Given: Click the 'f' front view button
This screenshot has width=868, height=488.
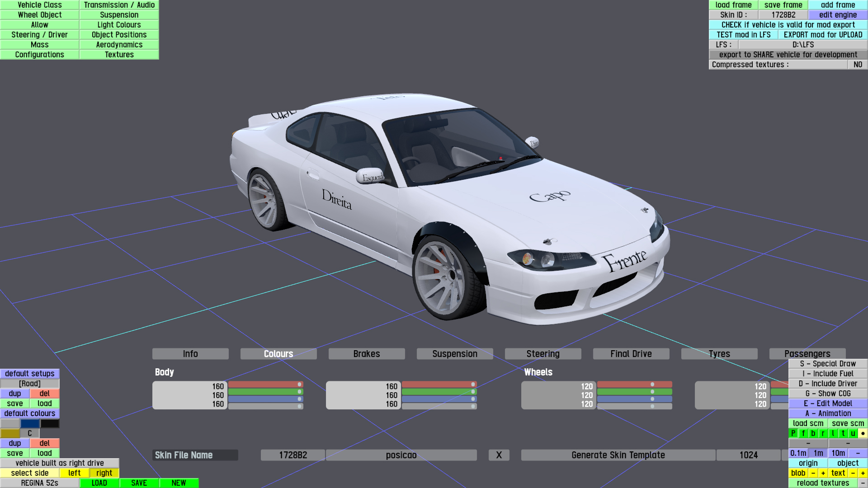Looking at the screenshot, I should (x=803, y=433).
